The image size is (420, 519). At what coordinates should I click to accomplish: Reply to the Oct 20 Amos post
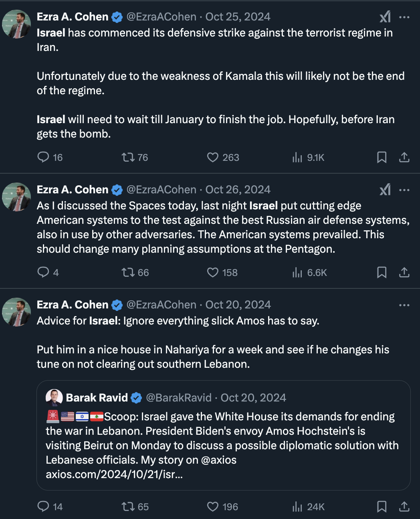point(43,507)
